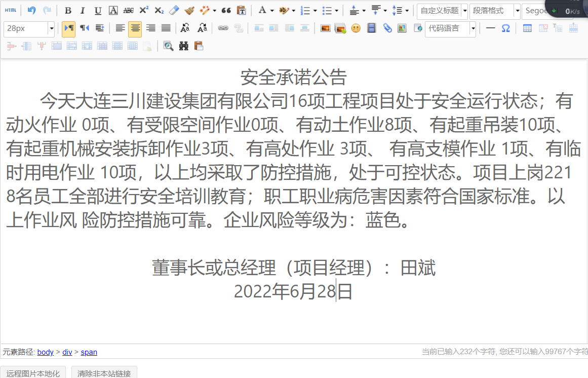Viewport: 588px width, 378px height.
Task: Enable right-to-left text direction
Action: [x=85, y=28]
